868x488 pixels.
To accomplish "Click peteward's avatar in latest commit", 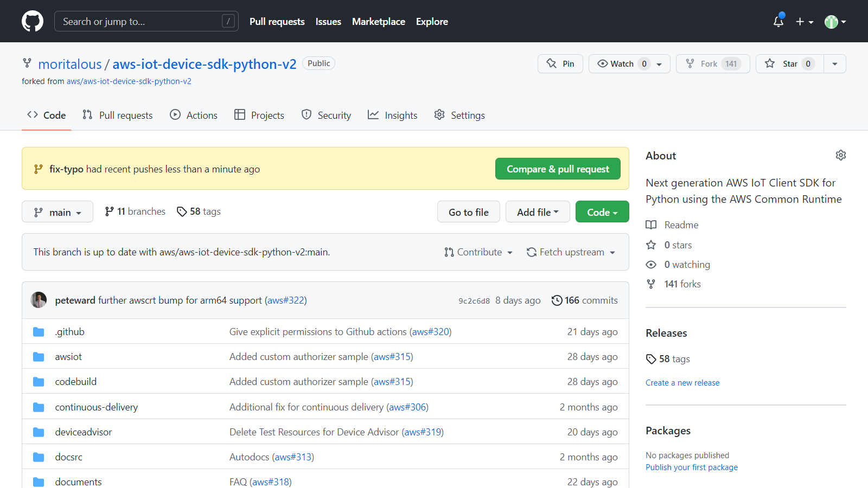I will 39,300.
